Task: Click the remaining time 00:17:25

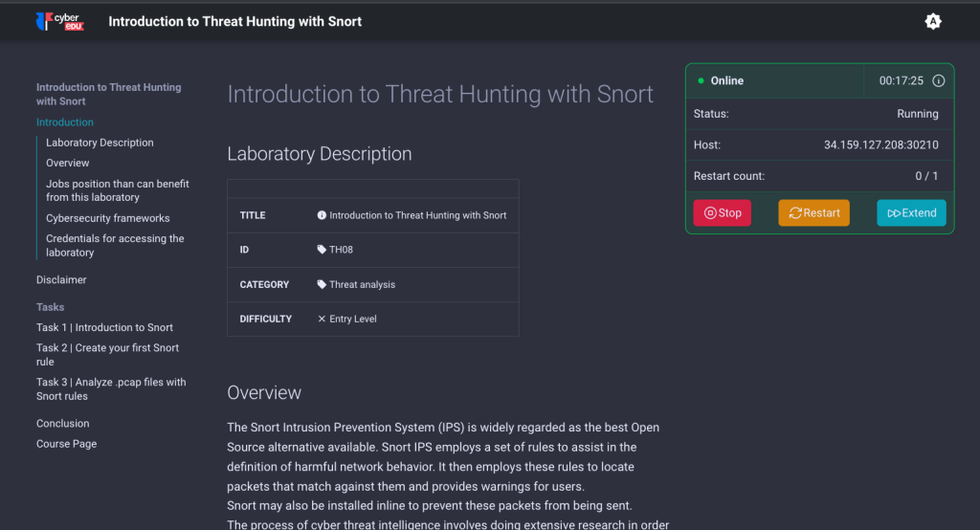Action: click(x=901, y=80)
